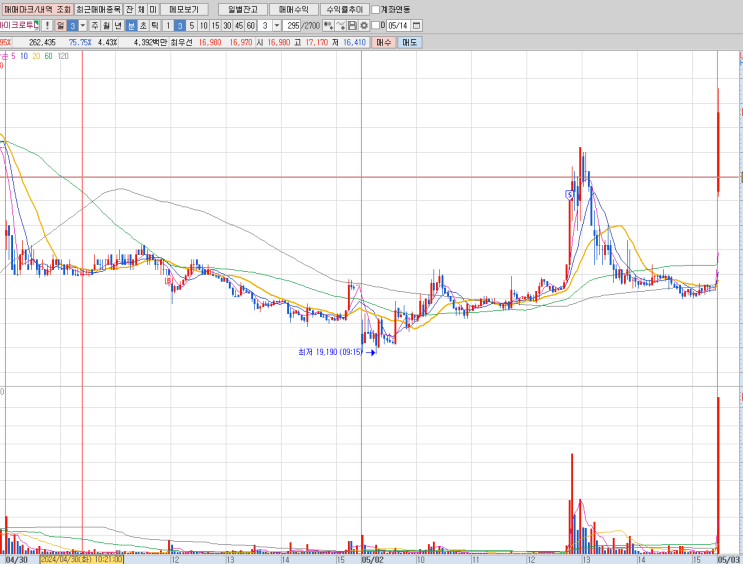743x564 pixels.
Task: Select the 30-minute interval button
Action: click(x=227, y=25)
